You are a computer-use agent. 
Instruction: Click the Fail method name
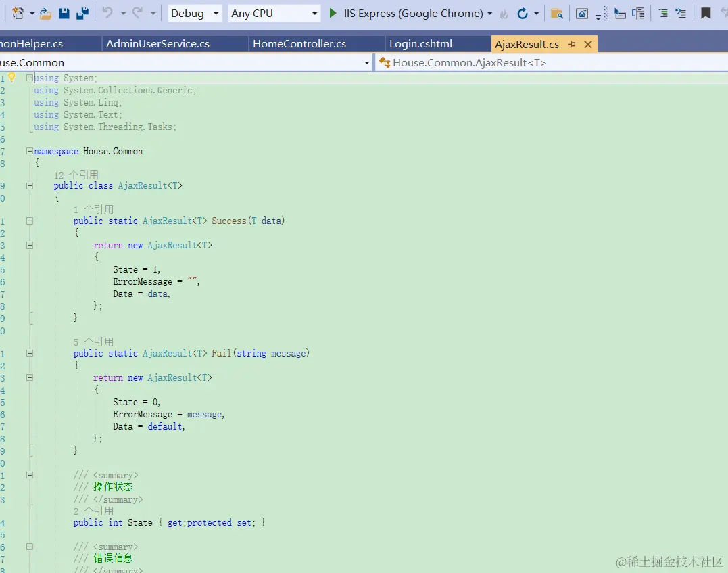point(222,353)
